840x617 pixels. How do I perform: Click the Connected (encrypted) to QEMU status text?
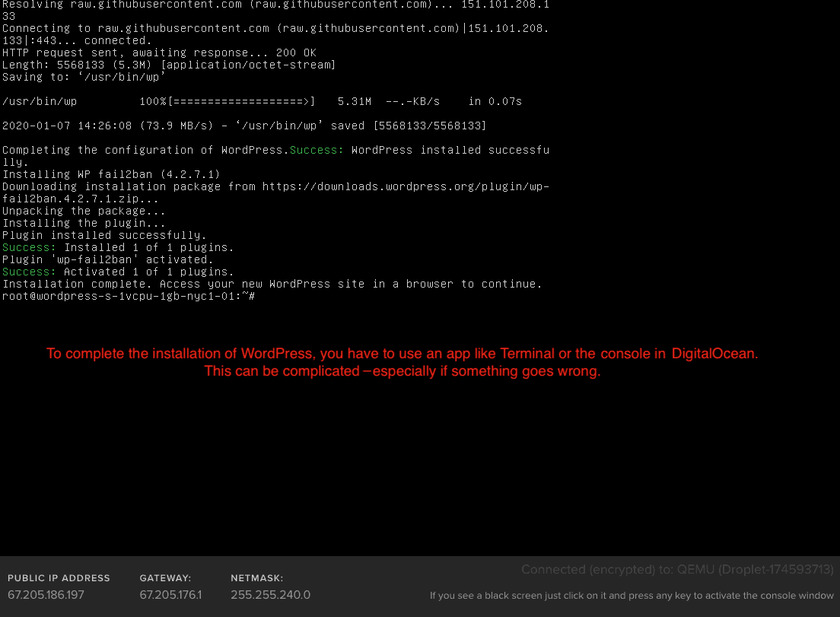point(677,569)
